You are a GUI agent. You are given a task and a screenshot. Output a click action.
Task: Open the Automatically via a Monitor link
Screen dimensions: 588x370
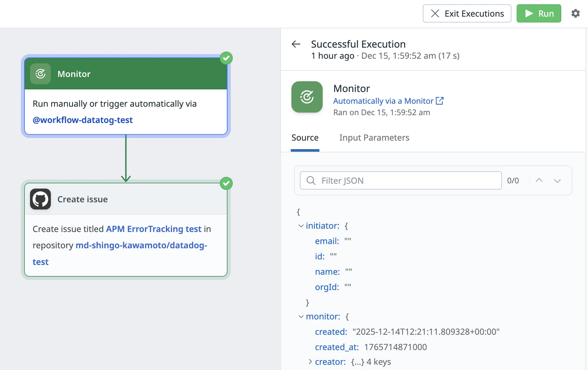[383, 101]
